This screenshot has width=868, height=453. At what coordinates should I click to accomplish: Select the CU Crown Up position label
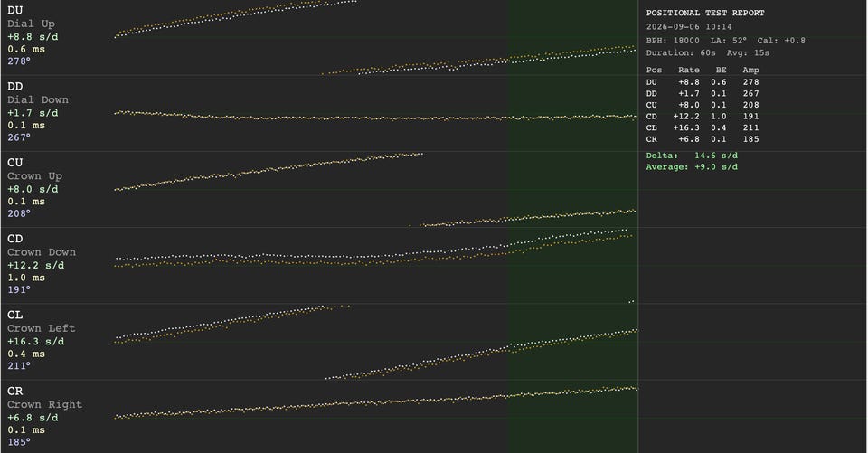(34, 169)
